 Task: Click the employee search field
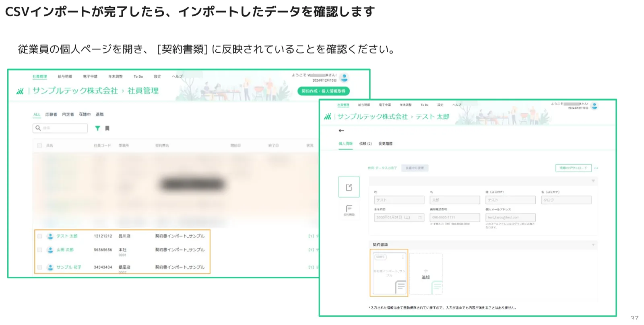pos(60,128)
